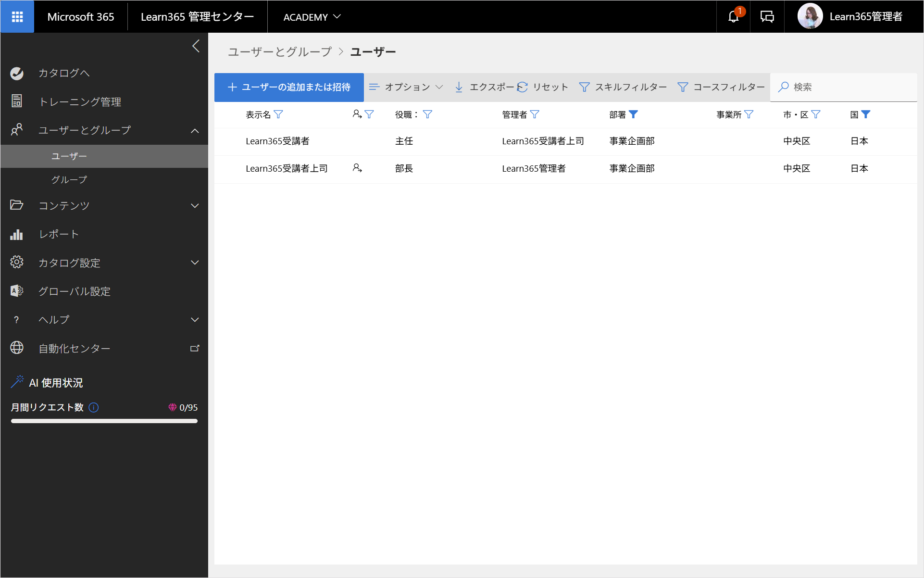The image size is (924, 578).
Task: Click the Learn365管理者 profile avatar
Action: (810, 16)
